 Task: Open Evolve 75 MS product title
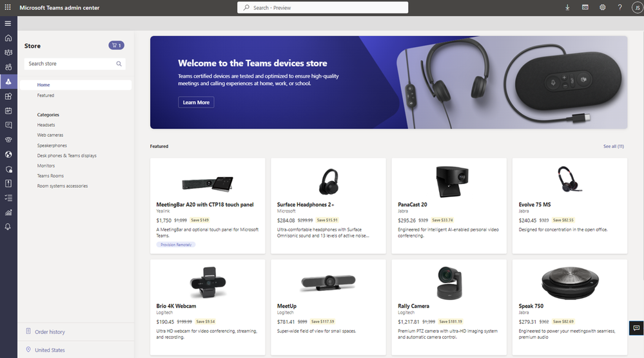535,204
